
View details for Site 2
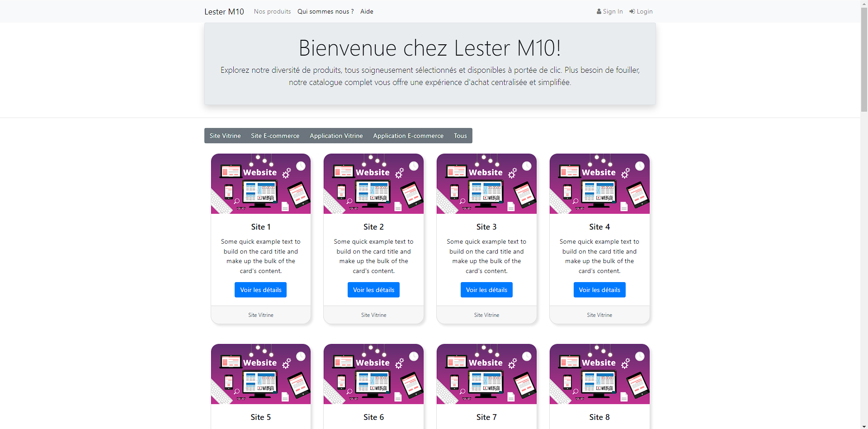(x=373, y=290)
